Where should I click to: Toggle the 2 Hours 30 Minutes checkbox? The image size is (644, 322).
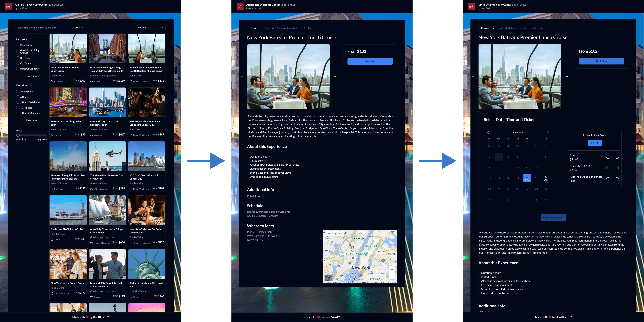pos(18,102)
